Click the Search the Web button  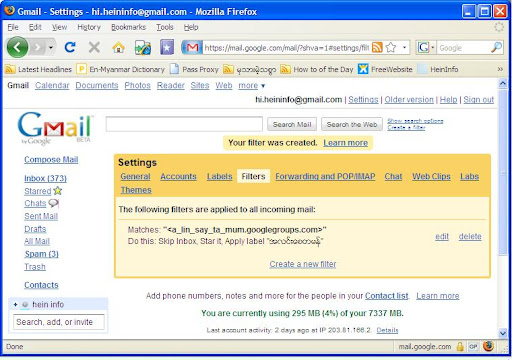pyautogui.click(x=352, y=124)
